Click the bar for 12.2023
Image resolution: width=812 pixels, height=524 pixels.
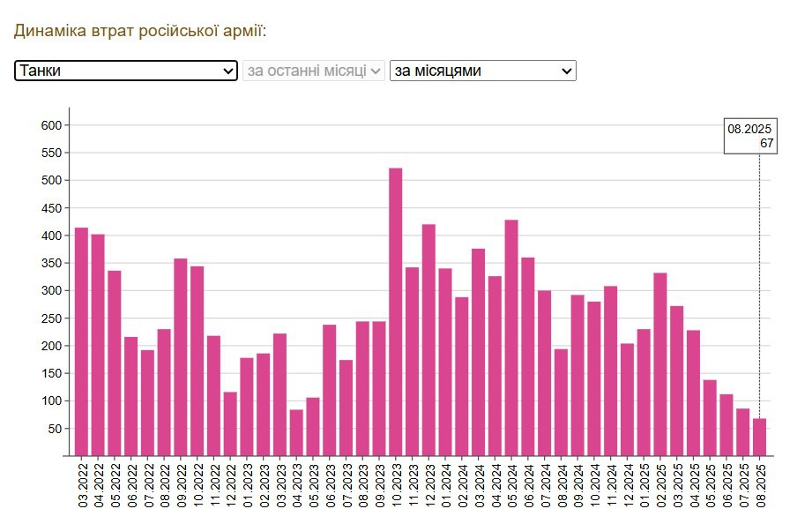tap(428, 340)
